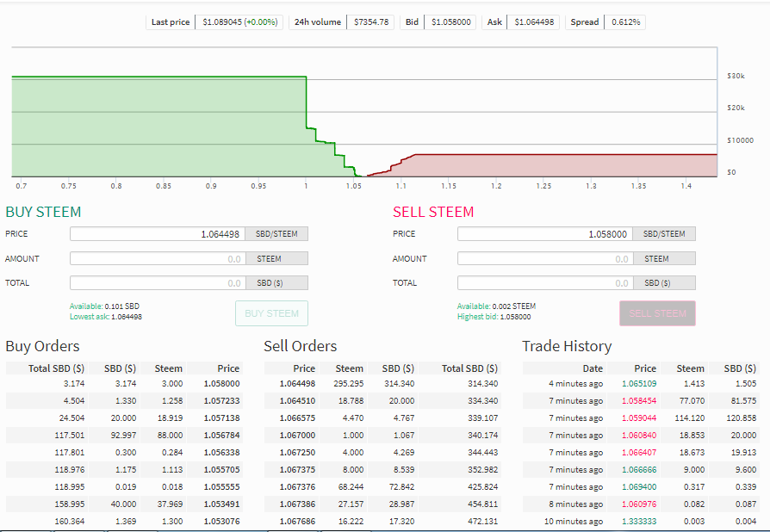Focus the Buy Steem price input field

click(158, 233)
